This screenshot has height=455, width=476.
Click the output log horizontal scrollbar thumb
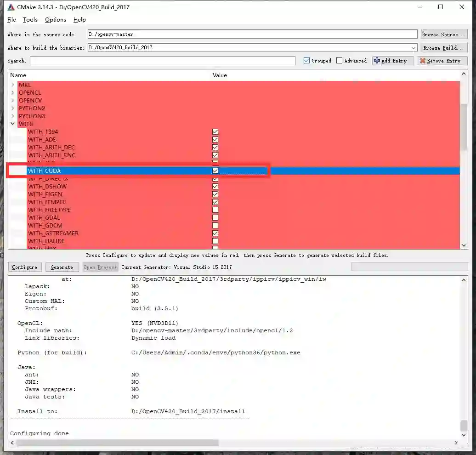(117, 443)
